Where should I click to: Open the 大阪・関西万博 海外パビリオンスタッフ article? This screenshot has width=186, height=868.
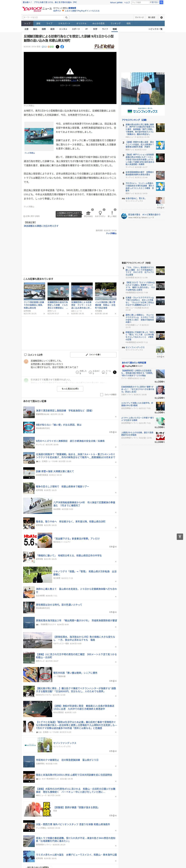tap(73, 824)
